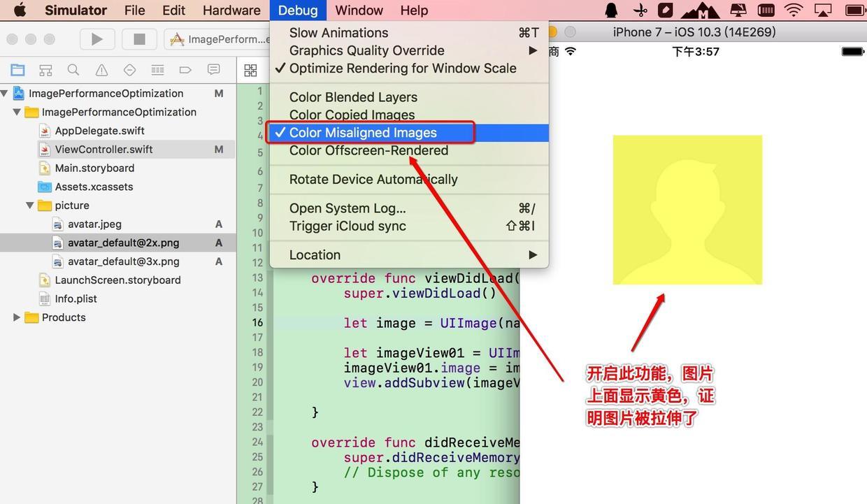Viewport: 867px width, 504px height.
Task: Click the Products folder label
Action: pyautogui.click(x=64, y=317)
